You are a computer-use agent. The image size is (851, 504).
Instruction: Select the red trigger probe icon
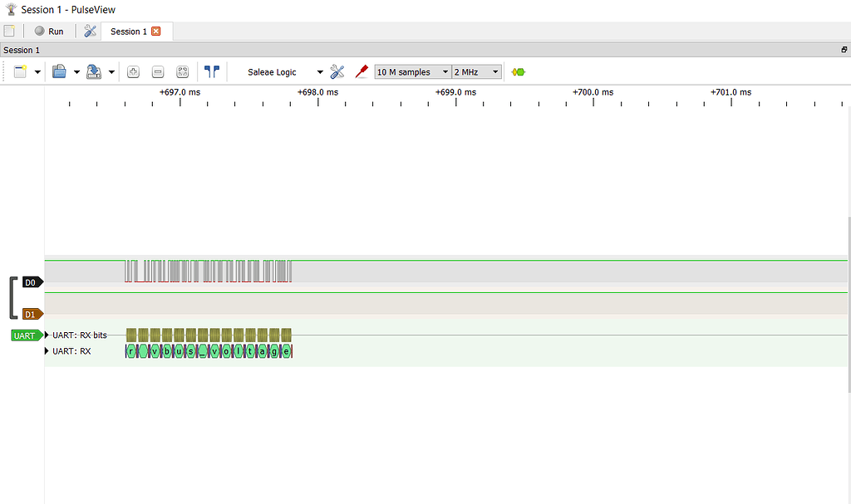click(x=361, y=71)
